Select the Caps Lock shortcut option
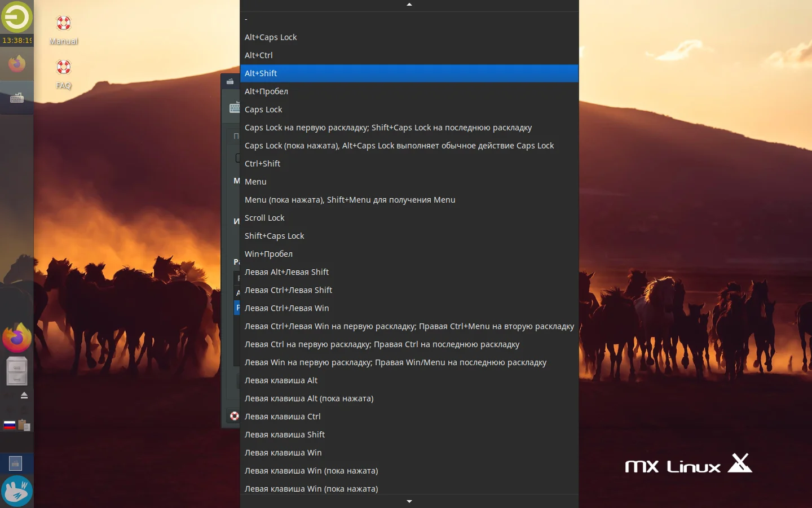This screenshot has width=812, height=508. [263, 110]
